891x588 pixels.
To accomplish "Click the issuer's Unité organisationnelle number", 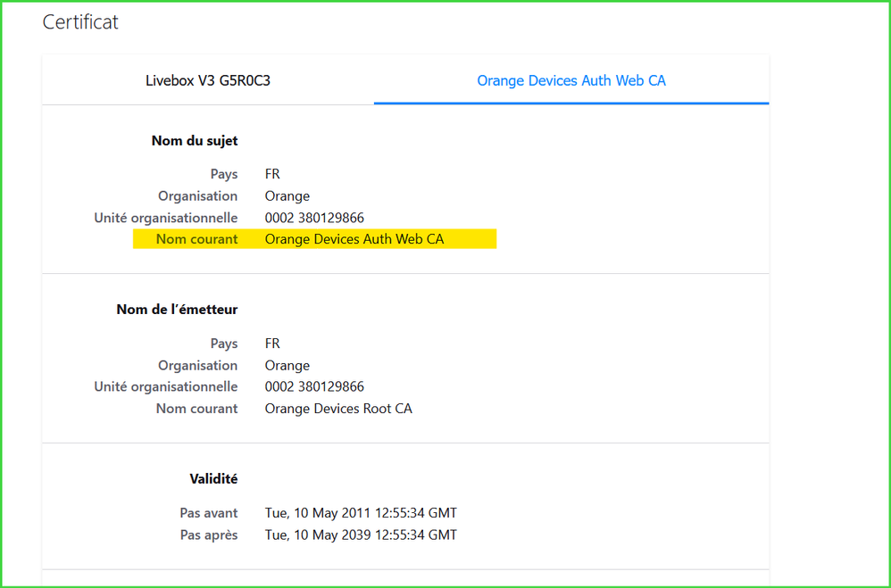I will 314,387.
